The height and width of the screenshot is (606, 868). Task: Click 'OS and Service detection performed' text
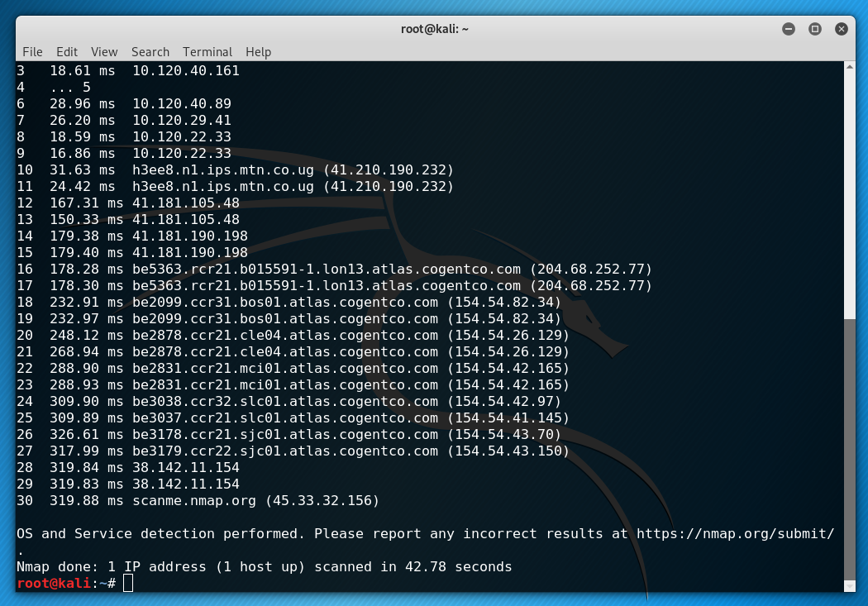[160, 534]
